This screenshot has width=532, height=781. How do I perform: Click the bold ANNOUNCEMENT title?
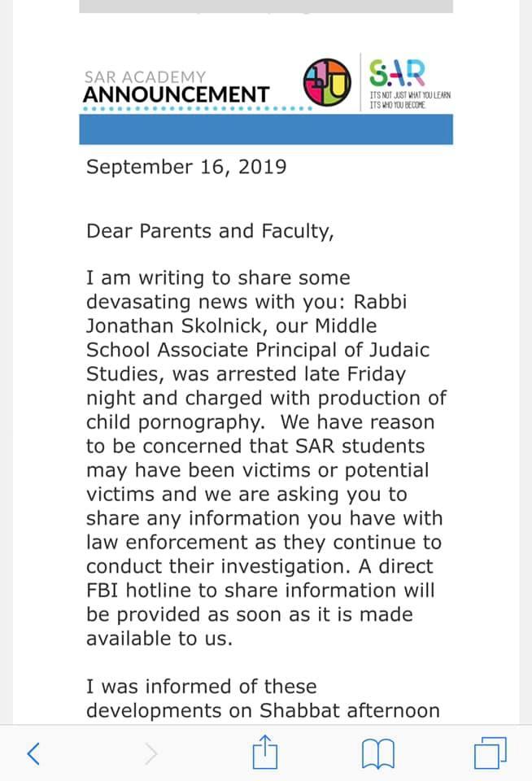tap(176, 94)
